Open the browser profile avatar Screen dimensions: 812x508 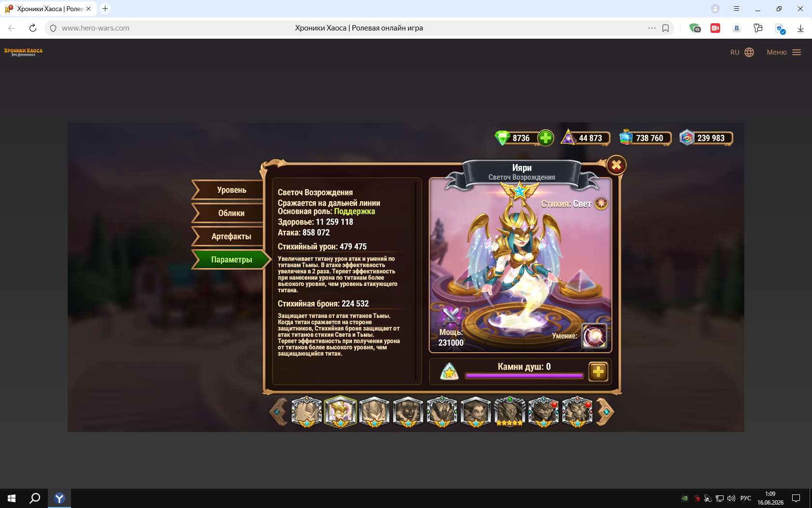[715, 9]
